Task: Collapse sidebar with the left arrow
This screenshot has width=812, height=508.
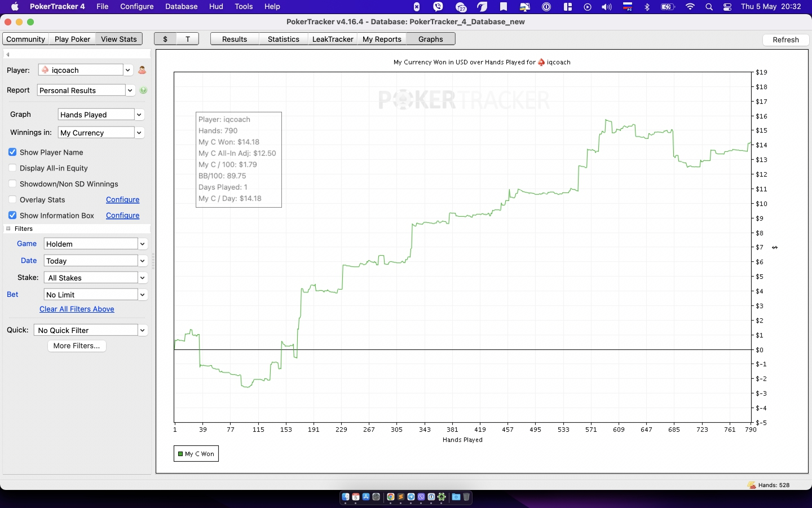Action: point(8,55)
